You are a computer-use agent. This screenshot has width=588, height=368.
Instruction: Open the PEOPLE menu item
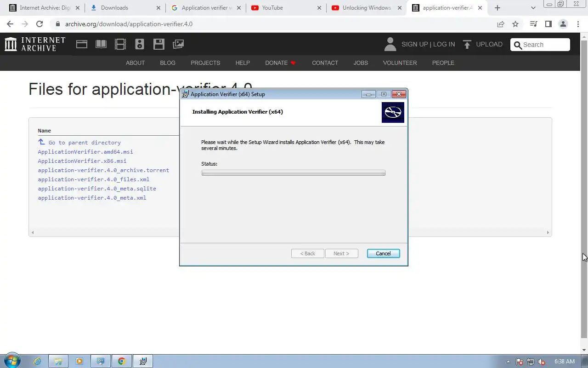[x=443, y=63]
